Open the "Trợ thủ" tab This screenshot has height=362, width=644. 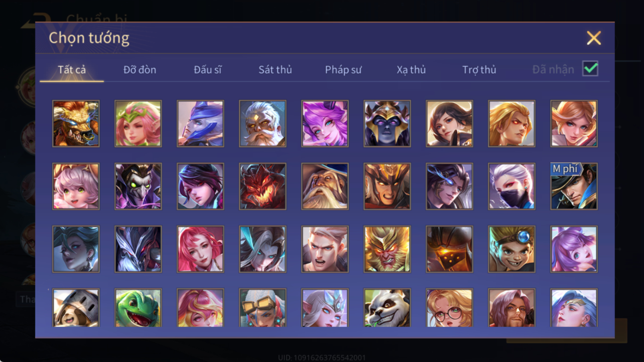[479, 70]
